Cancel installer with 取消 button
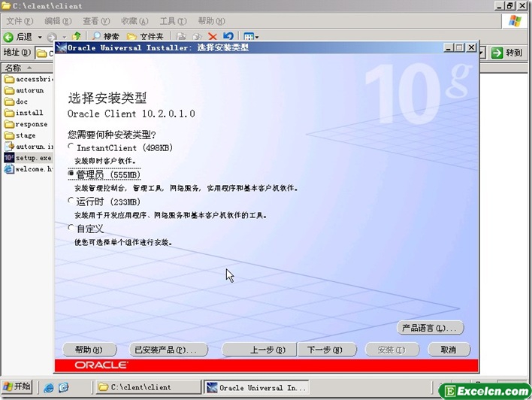Viewport: 532px width, 400px height. tap(449, 350)
